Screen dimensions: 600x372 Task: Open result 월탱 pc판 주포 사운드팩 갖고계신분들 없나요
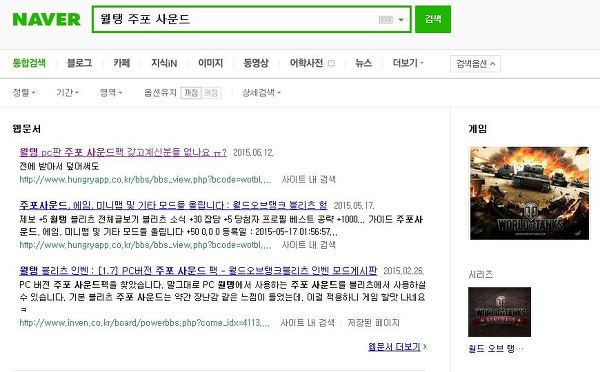coord(123,152)
